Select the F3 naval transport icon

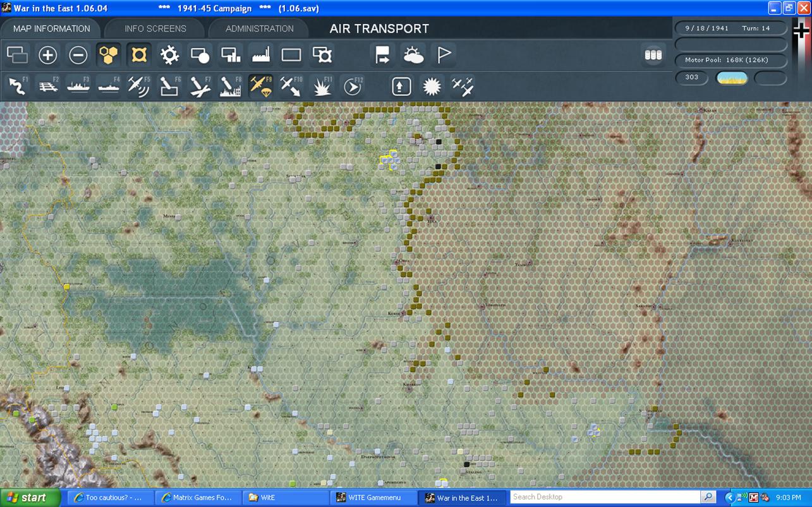(x=78, y=86)
